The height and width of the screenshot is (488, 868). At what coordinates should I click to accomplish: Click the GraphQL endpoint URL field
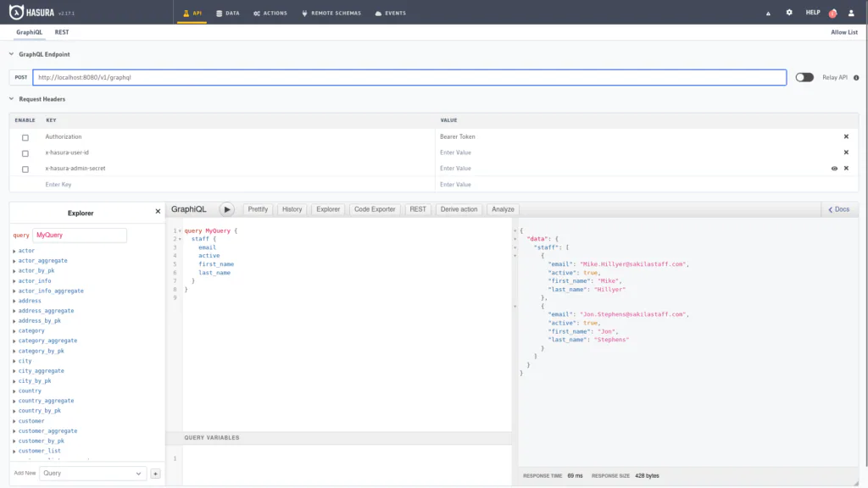409,77
